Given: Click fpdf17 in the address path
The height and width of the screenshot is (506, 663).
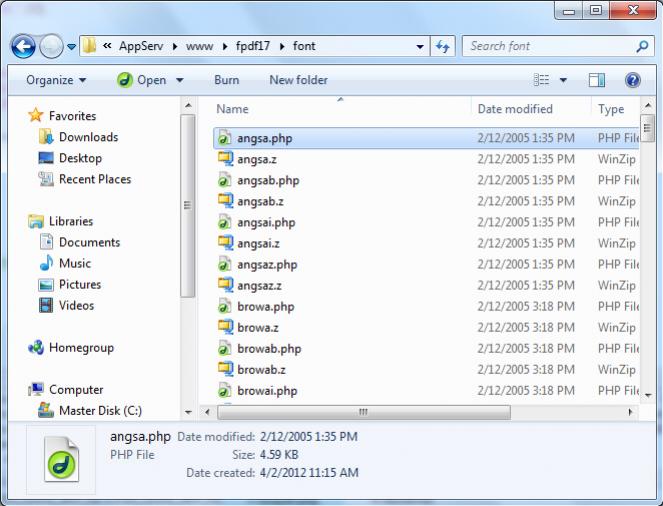Looking at the screenshot, I should coord(252,46).
